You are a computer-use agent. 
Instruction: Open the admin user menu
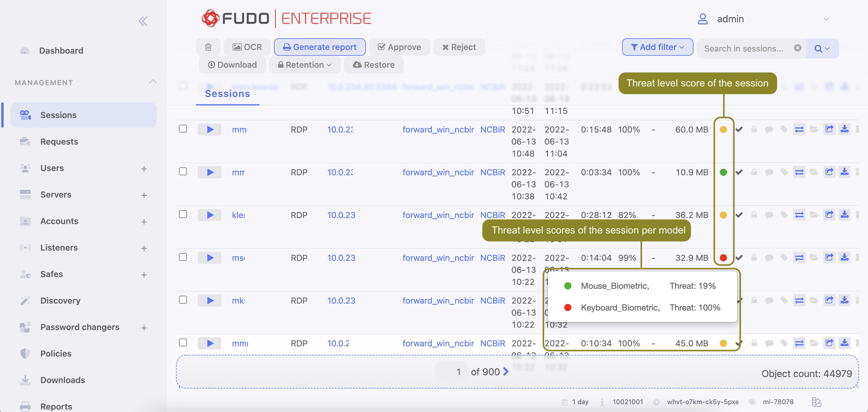(763, 19)
